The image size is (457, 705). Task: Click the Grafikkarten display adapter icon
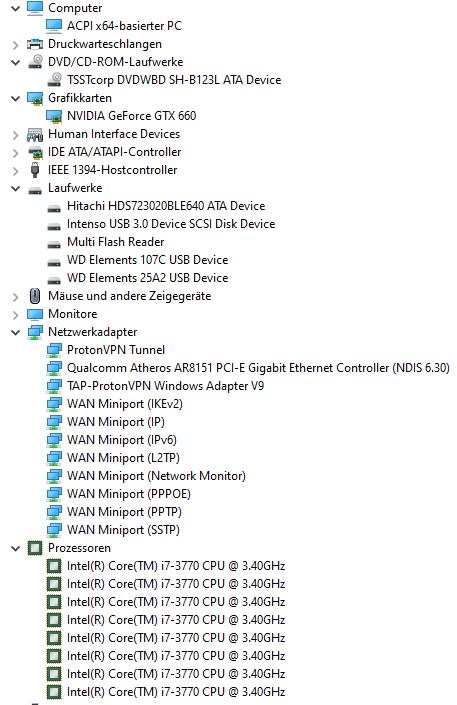[35, 98]
